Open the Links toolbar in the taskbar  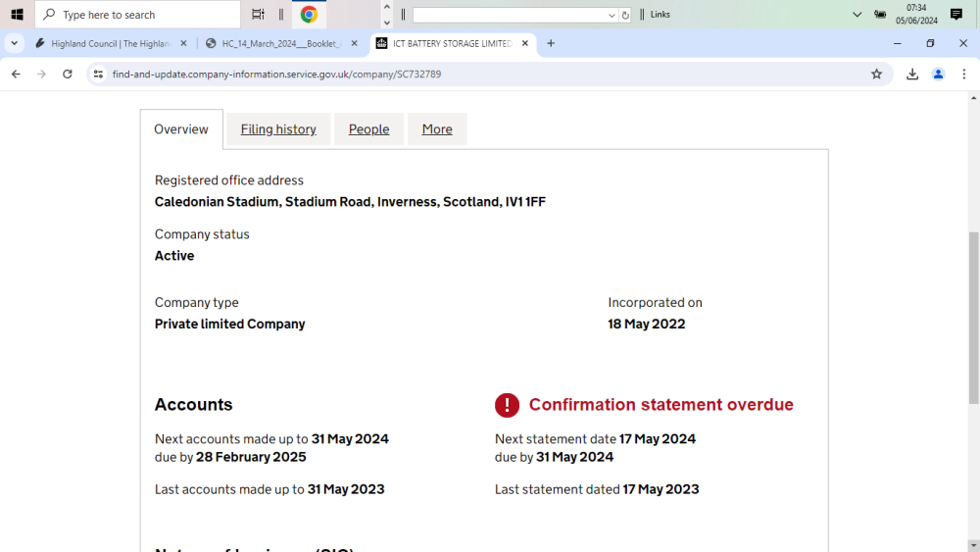pos(660,15)
